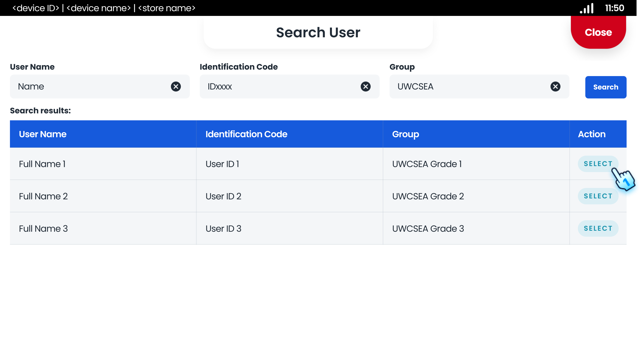Screen dimensions: 644x358
Task: Click the UWCSEA Grade 2 cell
Action: [428, 196]
